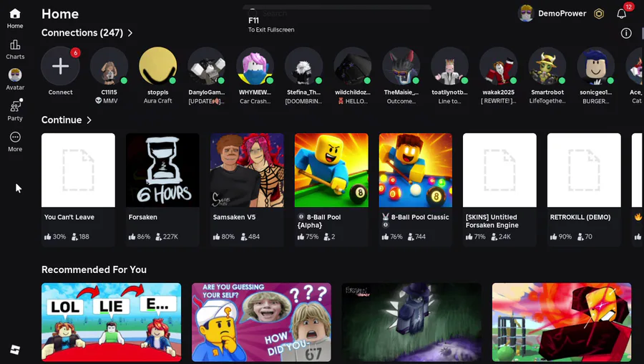The width and height of the screenshot is (644, 364).
Task: Open the Robux hexagon icon
Action: click(599, 14)
